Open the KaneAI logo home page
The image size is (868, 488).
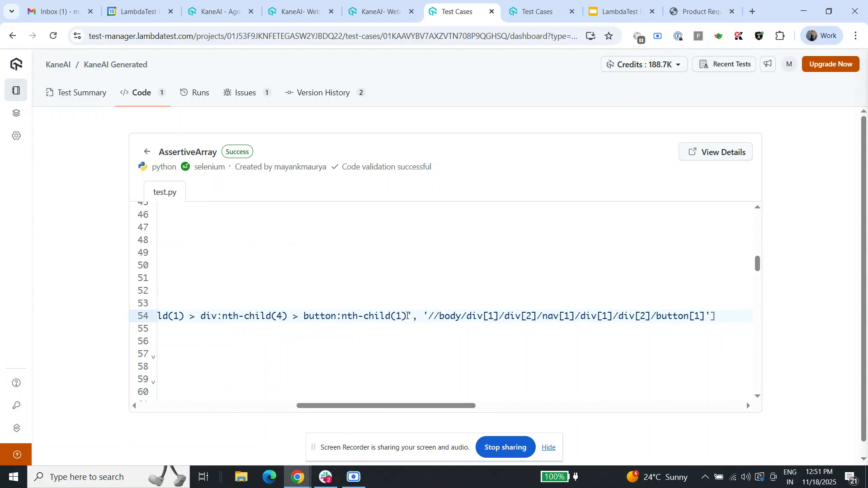[x=16, y=64]
